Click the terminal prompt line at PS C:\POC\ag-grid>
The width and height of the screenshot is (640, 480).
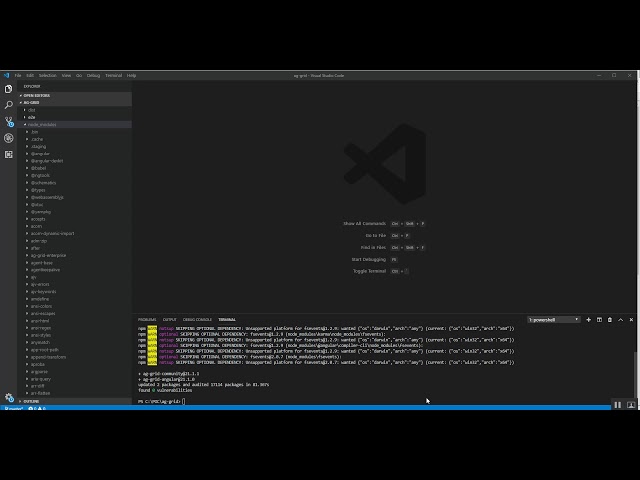click(x=162, y=402)
